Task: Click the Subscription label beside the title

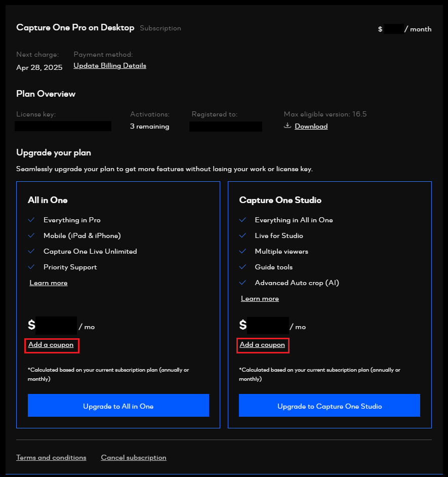Action: tap(160, 28)
